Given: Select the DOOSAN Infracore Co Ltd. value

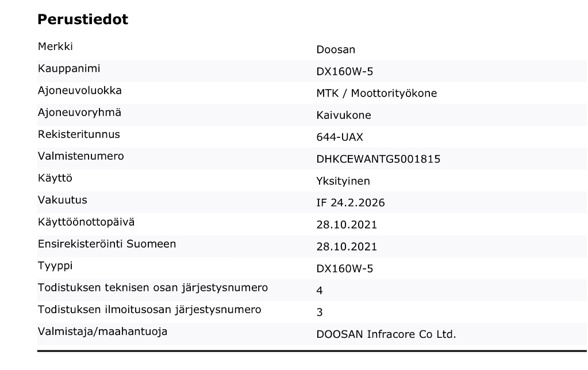Looking at the screenshot, I should pos(386,334).
